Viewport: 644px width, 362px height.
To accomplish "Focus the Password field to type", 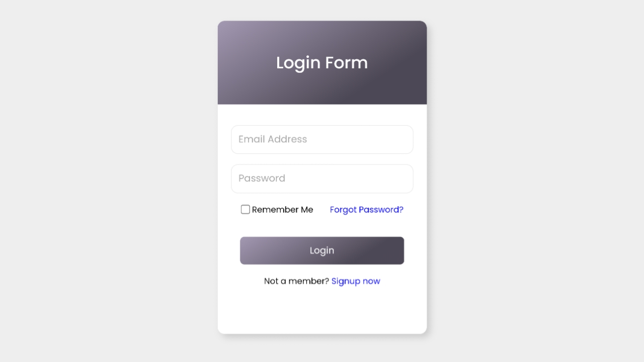I will pyautogui.click(x=322, y=178).
